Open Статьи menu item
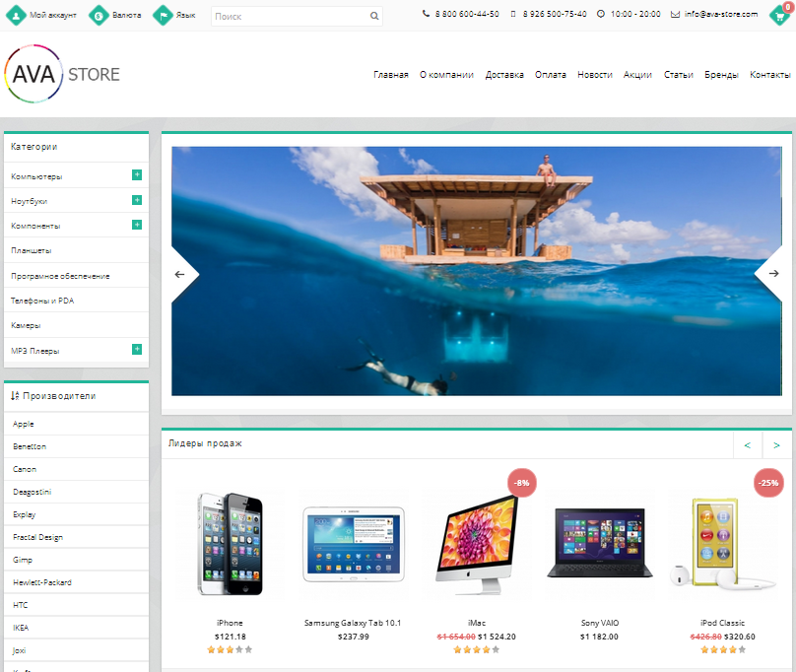 click(678, 75)
